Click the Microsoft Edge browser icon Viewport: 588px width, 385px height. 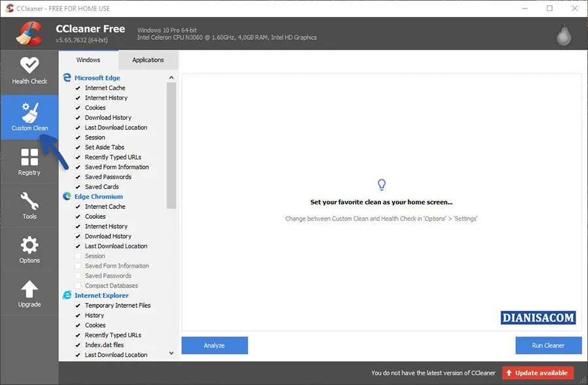coord(66,77)
